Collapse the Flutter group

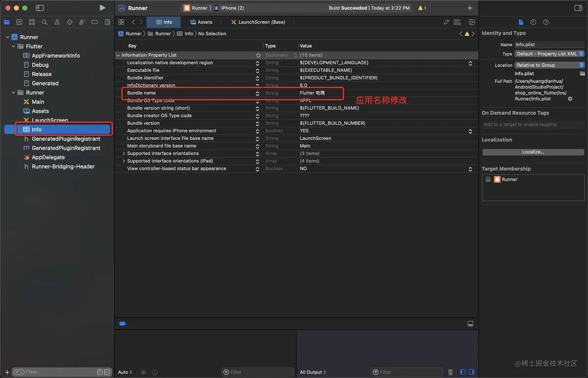[13, 46]
